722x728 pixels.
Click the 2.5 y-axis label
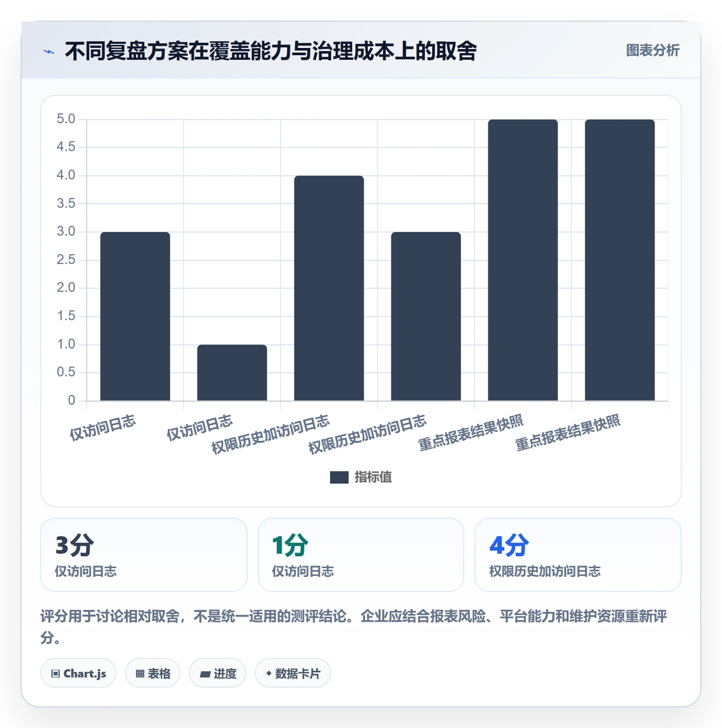[x=66, y=260]
